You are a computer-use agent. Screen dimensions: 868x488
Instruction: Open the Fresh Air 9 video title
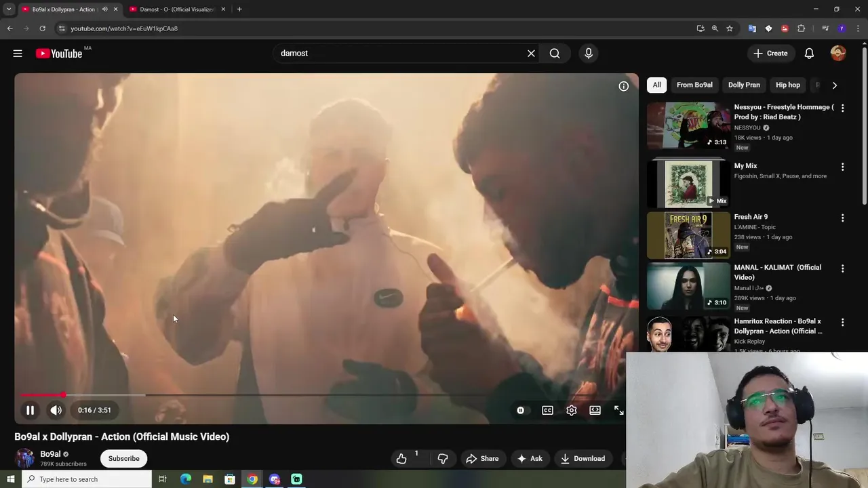click(x=751, y=217)
